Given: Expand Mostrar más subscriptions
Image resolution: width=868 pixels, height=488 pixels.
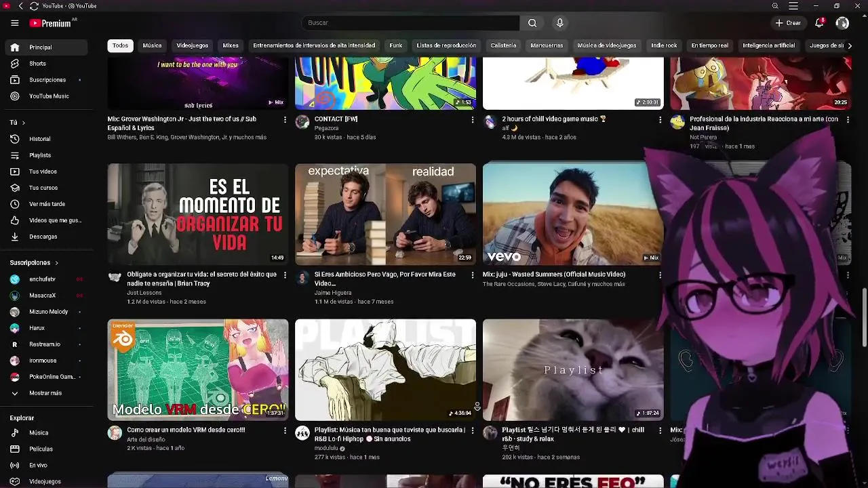Looking at the screenshot, I should 47,393.
